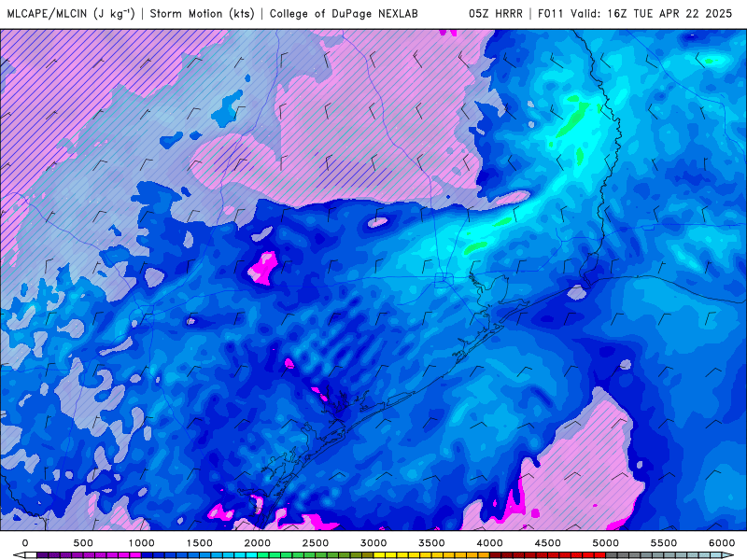Click the 5500 tick label on colorbar
The height and width of the screenshot is (560, 747).
[664, 543]
